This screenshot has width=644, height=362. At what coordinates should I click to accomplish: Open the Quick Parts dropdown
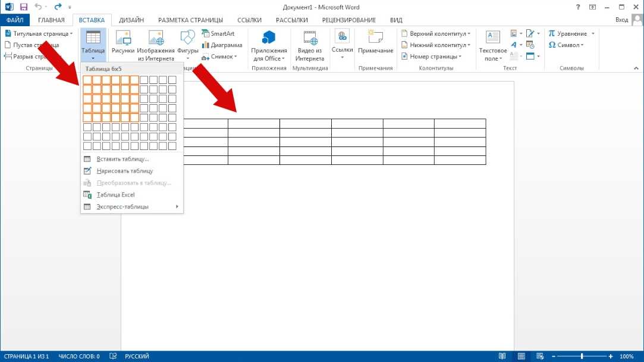tap(521, 34)
